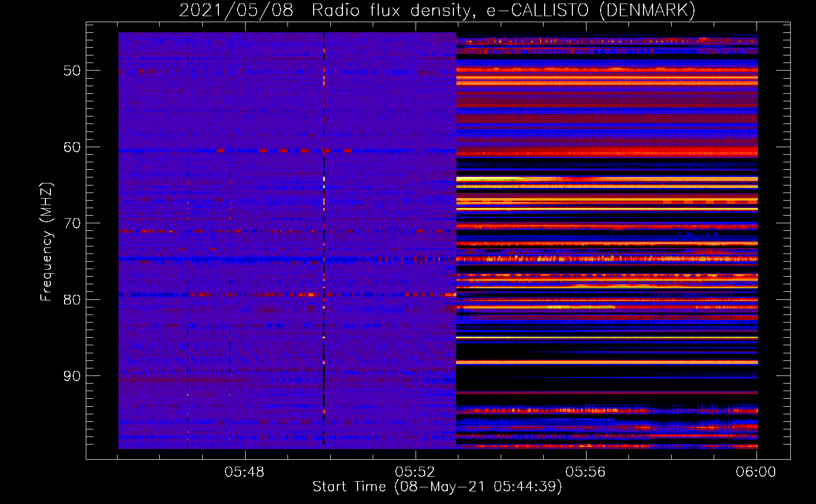The height and width of the screenshot is (504, 816).
Task: Click the 60 frequency tick label
Action: (72, 147)
